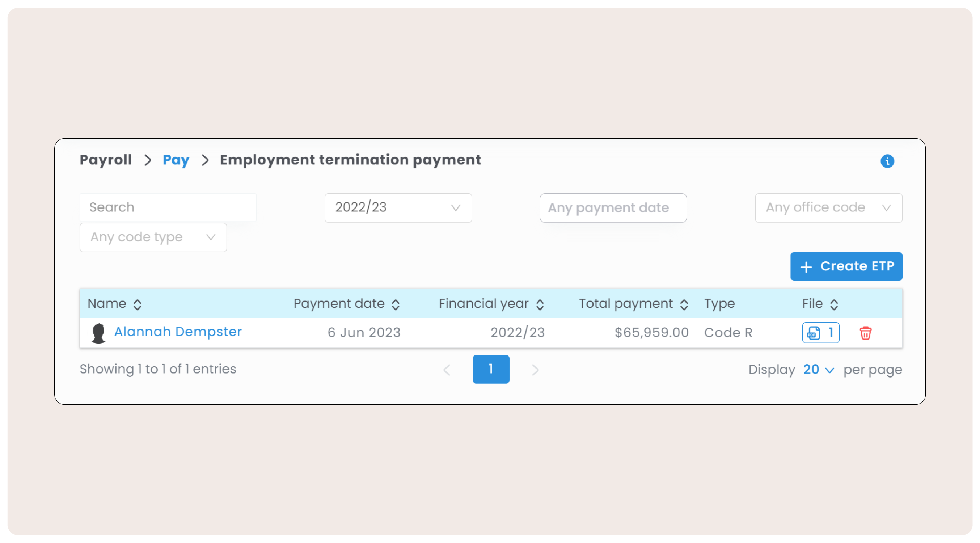Go to Pay in the breadcrumb
980x543 pixels.
click(x=176, y=160)
